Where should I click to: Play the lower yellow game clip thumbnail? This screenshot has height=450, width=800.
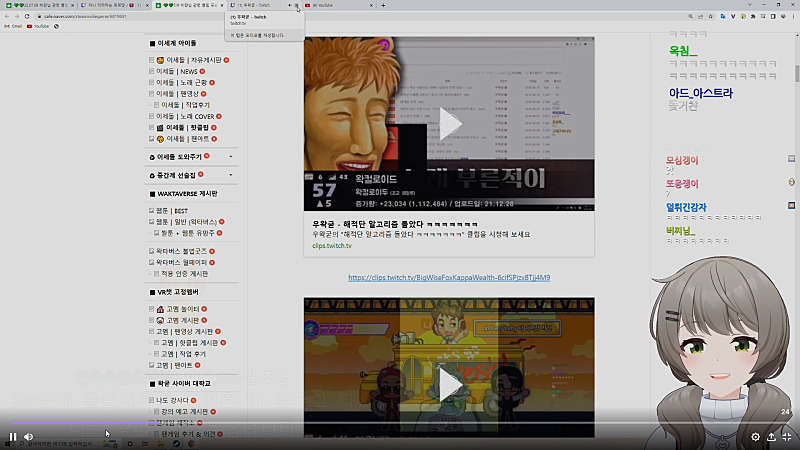[x=449, y=367]
